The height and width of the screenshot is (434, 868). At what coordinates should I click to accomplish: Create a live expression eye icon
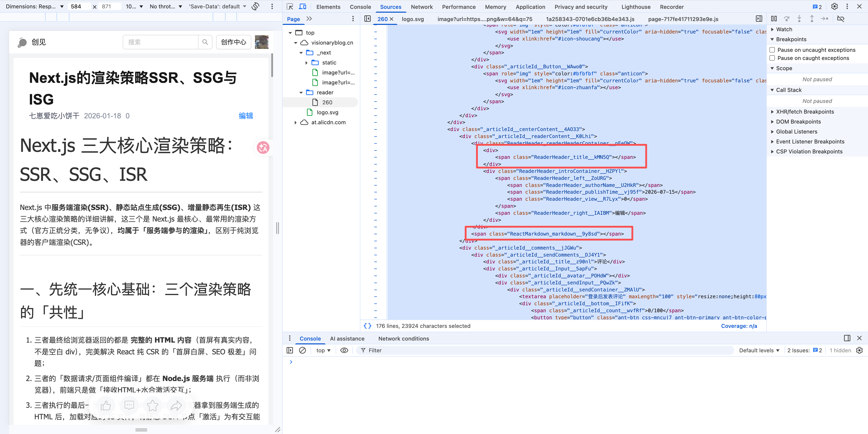(x=344, y=350)
